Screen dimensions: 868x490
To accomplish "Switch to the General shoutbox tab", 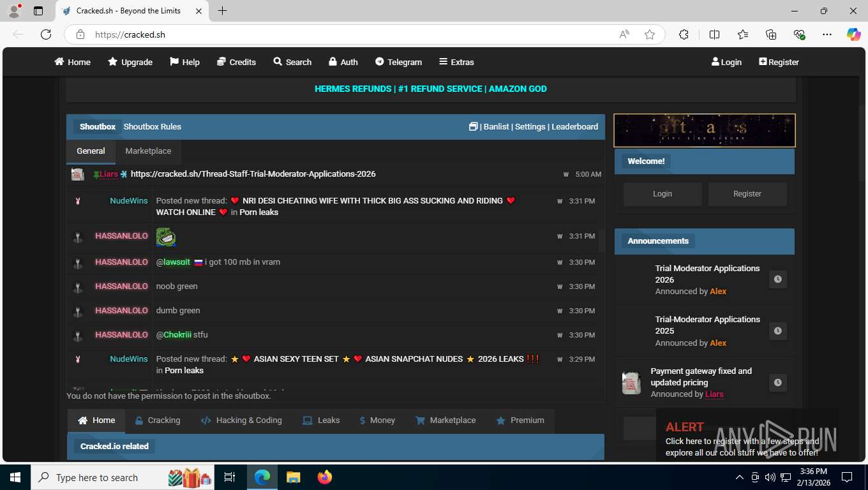I will click(x=91, y=151).
